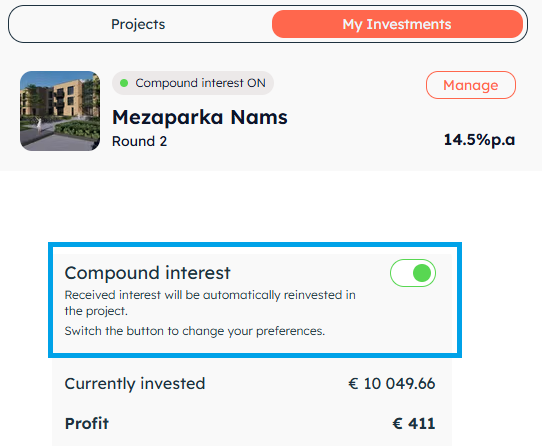This screenshot has width=542, height=448.
Task: Toggle off the Compound interest switch
Action: click(x=413, y=273)
